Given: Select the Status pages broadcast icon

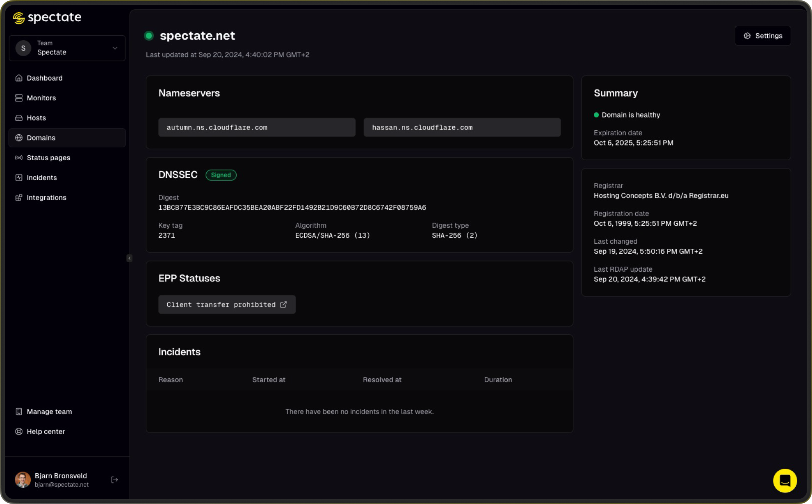Looking at the screenshot, I should (x=19, y=157).
